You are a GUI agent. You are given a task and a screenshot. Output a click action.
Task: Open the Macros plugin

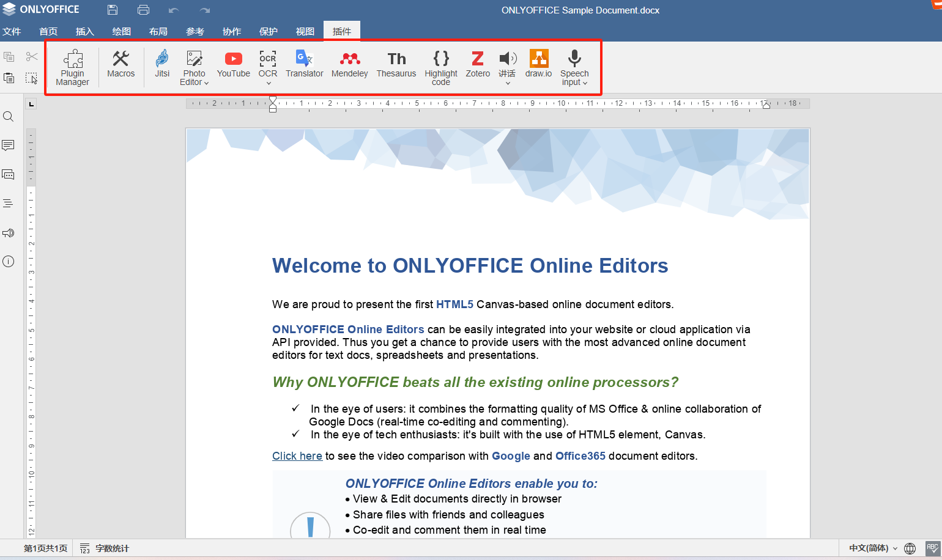(x=121, y=64)
